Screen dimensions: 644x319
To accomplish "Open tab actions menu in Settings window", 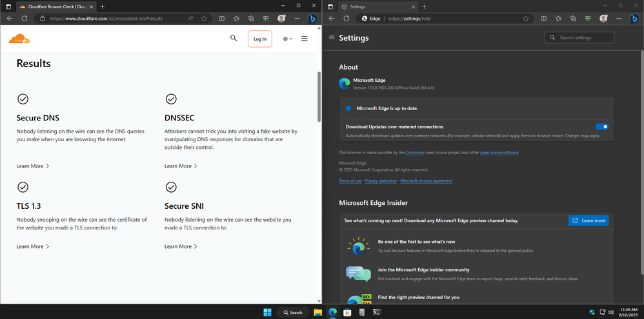I will pos(330,6).
